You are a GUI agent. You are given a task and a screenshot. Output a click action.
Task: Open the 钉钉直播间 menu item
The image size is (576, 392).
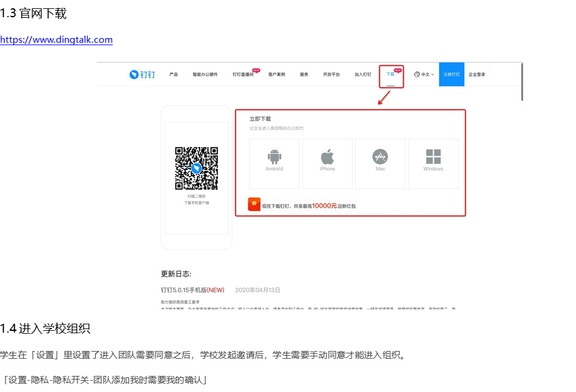tap(243, 75)
